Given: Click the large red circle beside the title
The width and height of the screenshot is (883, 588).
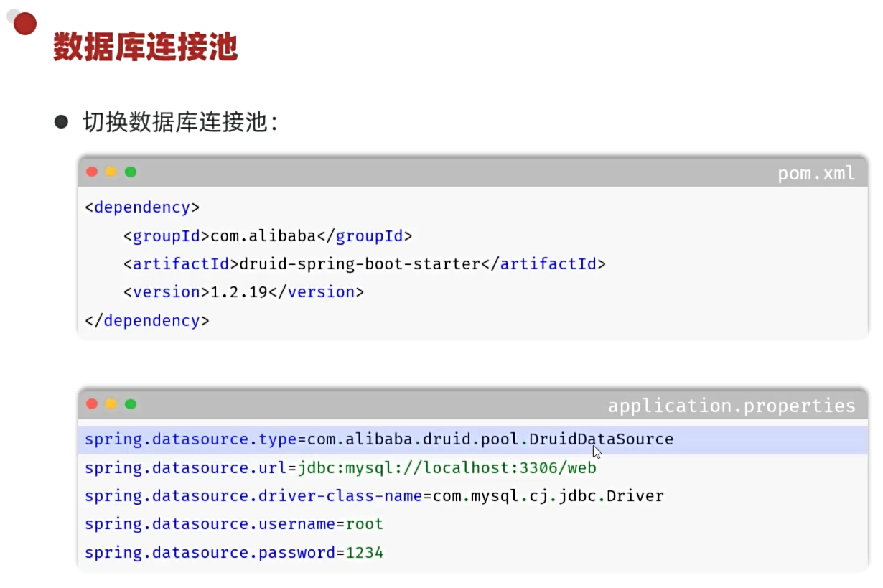Looking at the screenshot, I should pos(25,24).
